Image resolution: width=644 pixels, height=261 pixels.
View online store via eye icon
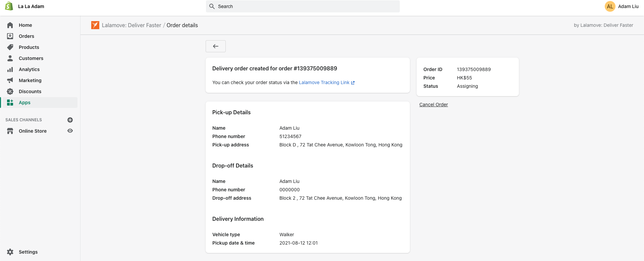[x=70, y=131]
